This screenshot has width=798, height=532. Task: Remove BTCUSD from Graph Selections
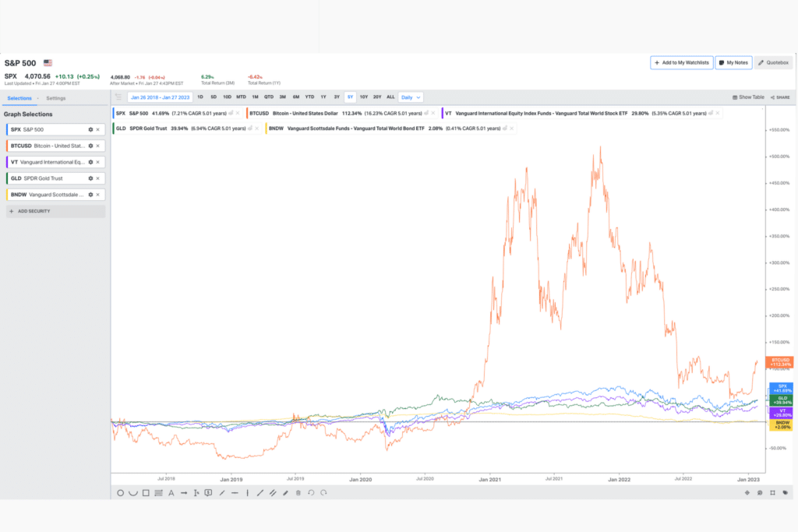[x=98, y=146]
